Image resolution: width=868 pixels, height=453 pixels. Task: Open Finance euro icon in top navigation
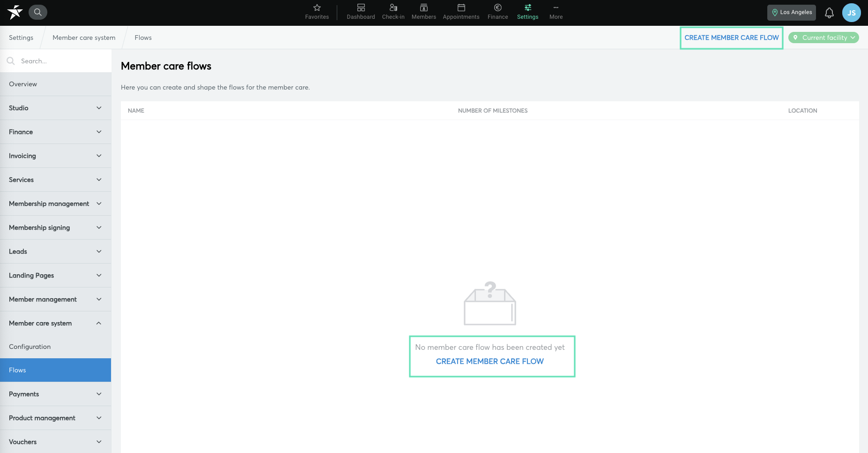[498, 12]
